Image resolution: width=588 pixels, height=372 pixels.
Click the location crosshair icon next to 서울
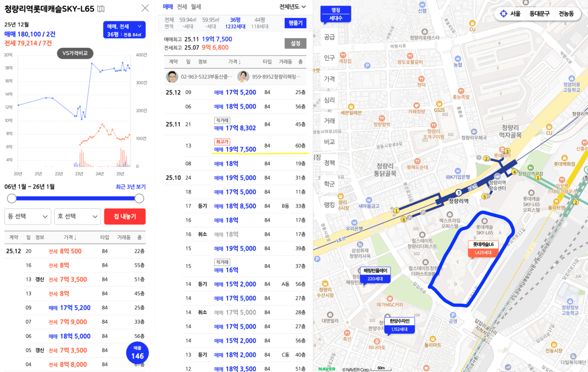(x=503, y=14)
